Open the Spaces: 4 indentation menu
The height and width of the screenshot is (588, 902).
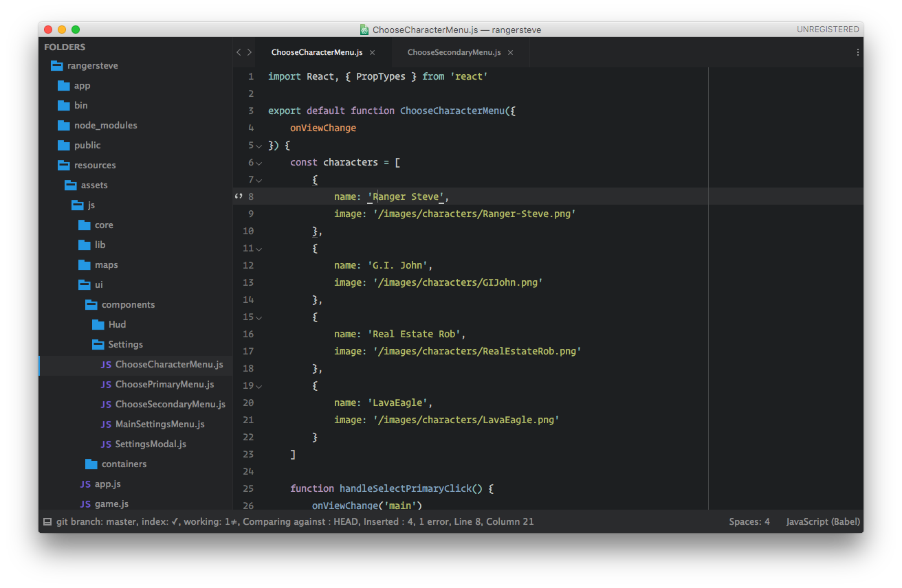click(749, 521)
